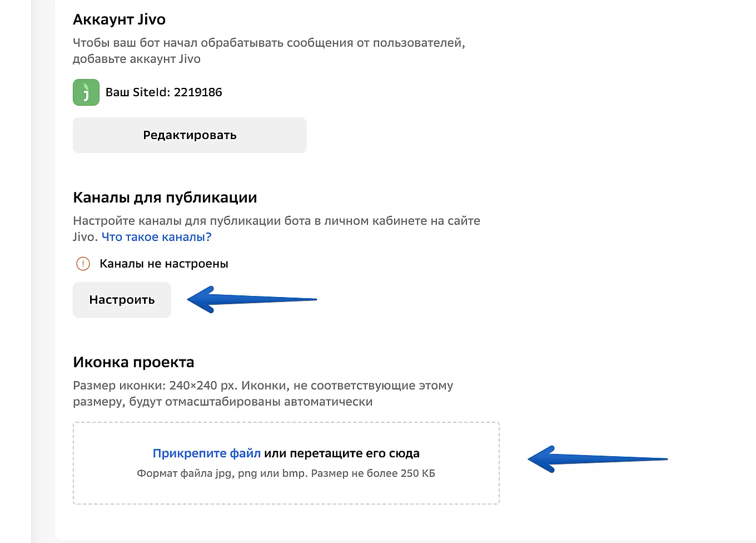The image size is (756, 543).
Task: Click the Иконка проекта heading
Action: click(133, 362)
